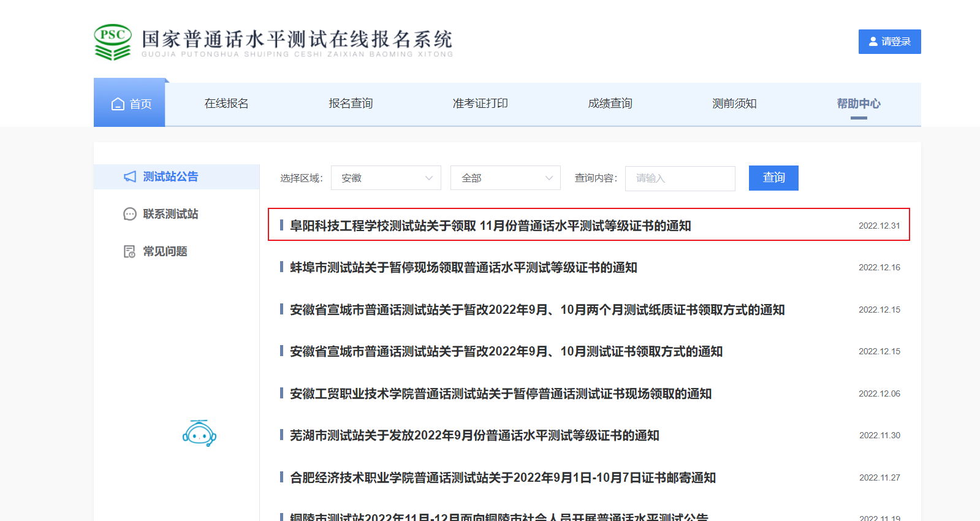Open the 首页 navigation tab
Viewport: 980px width, 521px height.
click(129, 103)
